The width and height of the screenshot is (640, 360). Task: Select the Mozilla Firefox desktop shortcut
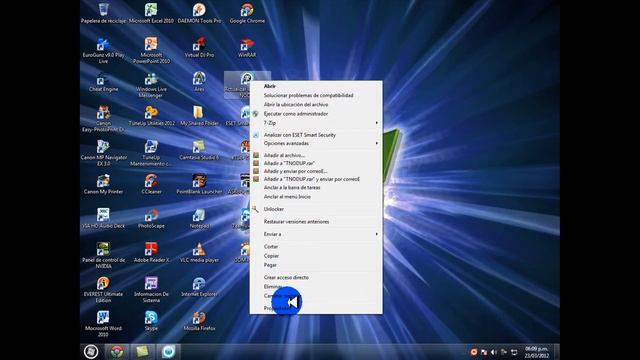coord(199,321)
